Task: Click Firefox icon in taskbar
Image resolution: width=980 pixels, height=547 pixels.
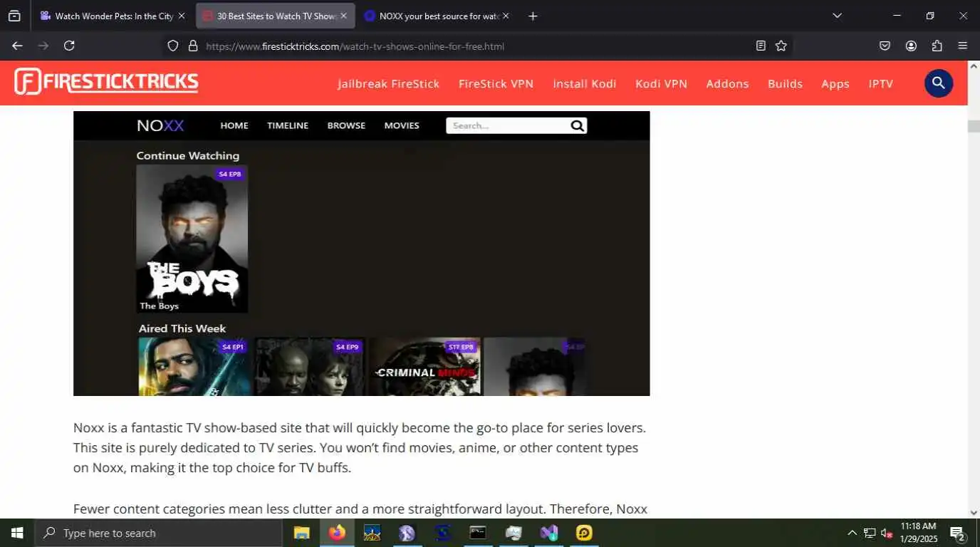Action: [337, 533]
